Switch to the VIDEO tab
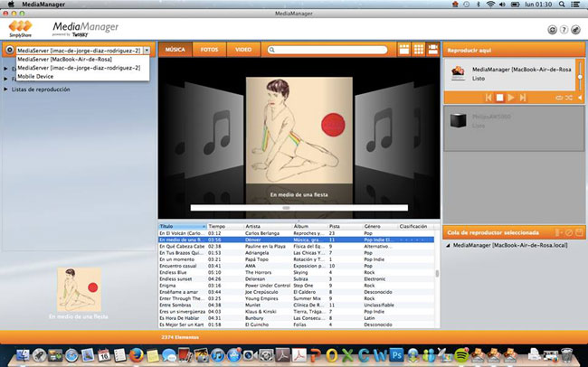This screenshot has width=588, height=367. click(243, 50)
